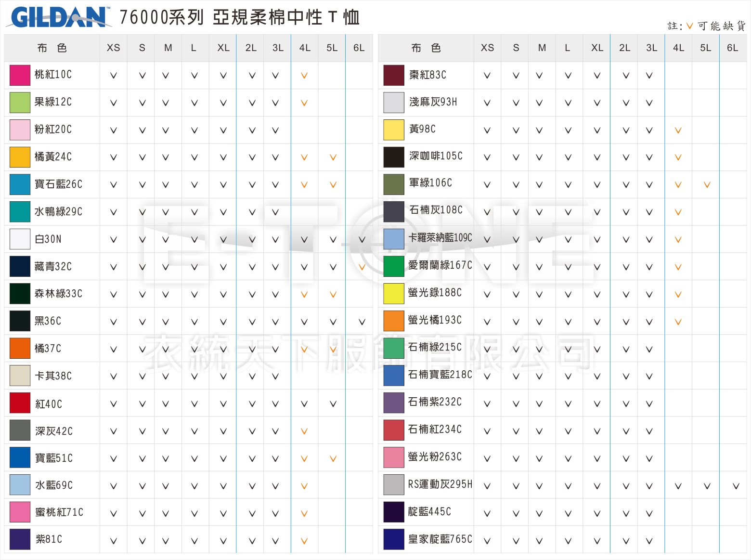Viewport: 751px width, 560px height.
Task: Click the XS check mark for 紫81C
Action: click(114, 541)
